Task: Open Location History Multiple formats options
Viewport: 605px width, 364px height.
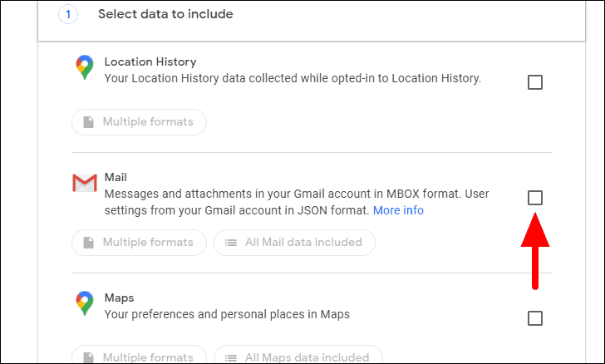Action: point(139,122)
